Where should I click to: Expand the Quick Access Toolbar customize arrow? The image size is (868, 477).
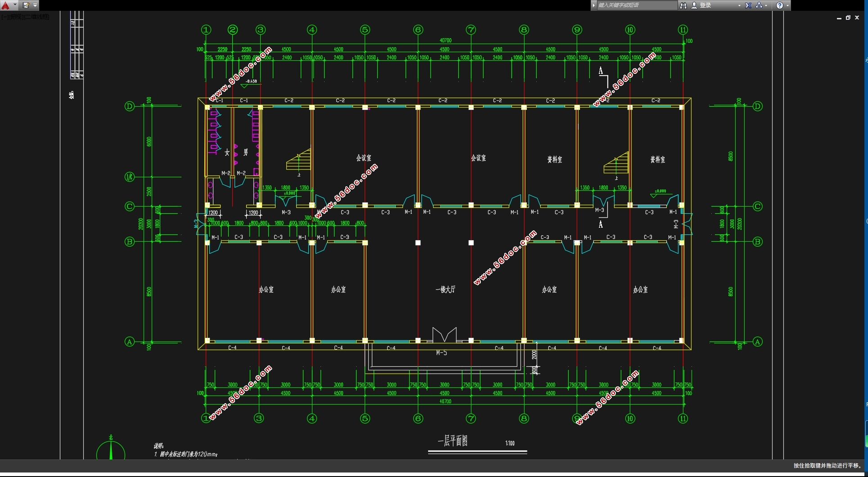35,5
